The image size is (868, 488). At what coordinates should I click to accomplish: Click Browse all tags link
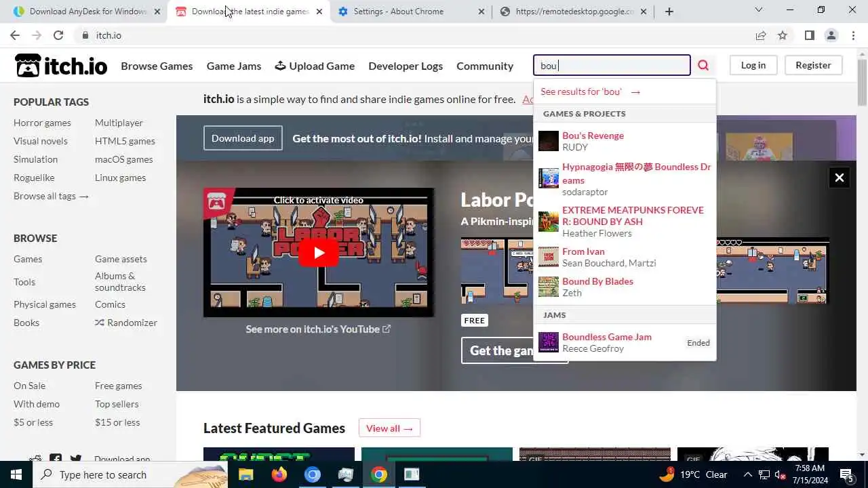coord(51,196)
